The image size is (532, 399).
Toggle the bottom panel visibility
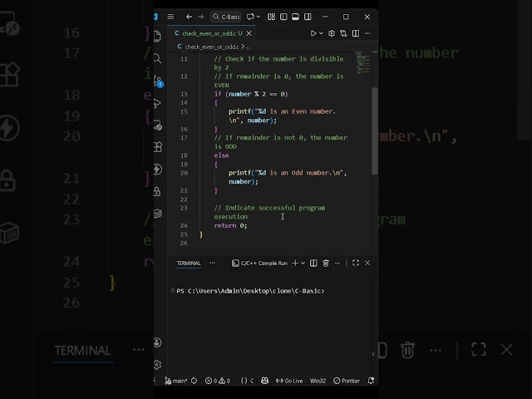click(296, 17)
